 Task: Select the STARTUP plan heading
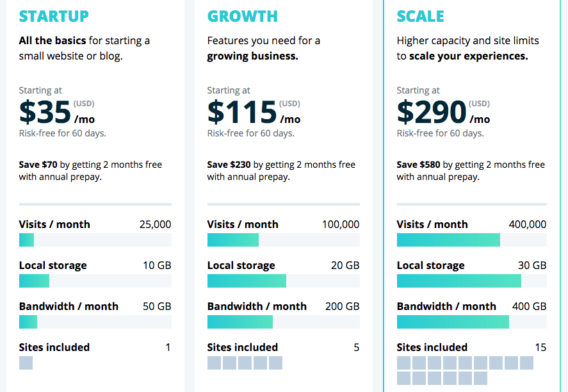[x=54, y=16]
